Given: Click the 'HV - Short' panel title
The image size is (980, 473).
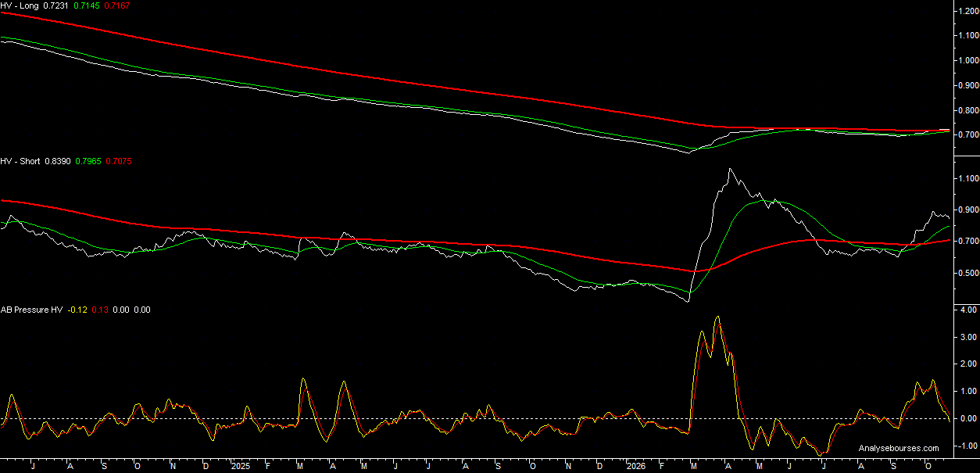Looking at the screenshot, I should [x=20, y=160].
